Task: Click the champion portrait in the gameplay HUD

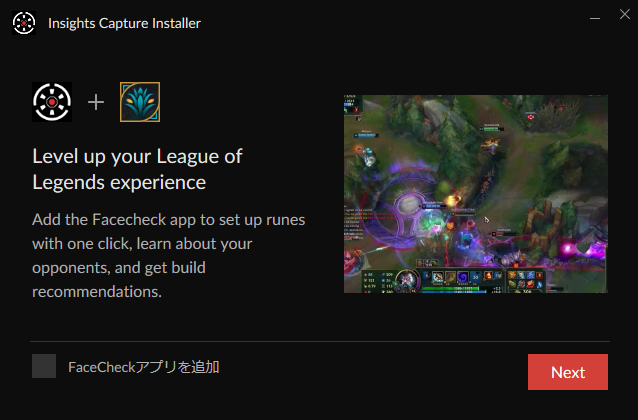Action: pyautogui.click(x=407, y=280)
